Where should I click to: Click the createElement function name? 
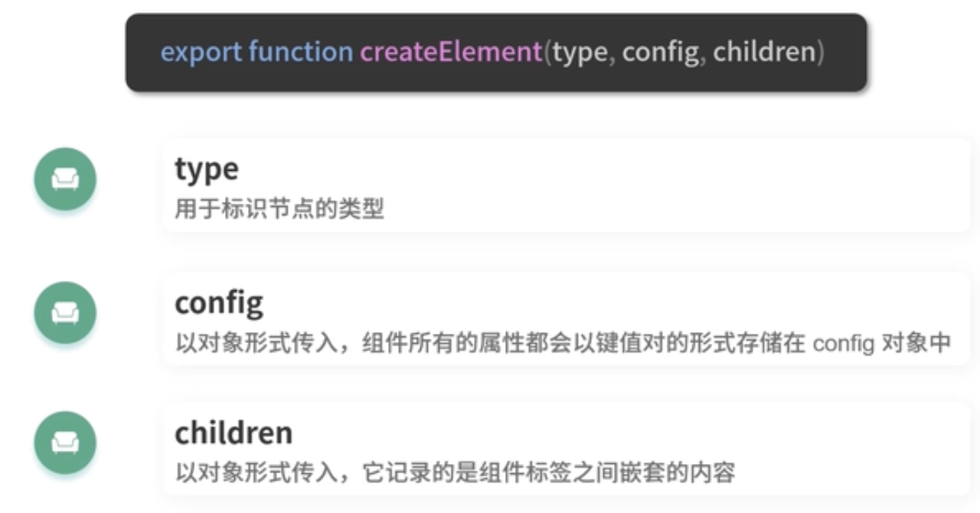(x=451, y=52)
